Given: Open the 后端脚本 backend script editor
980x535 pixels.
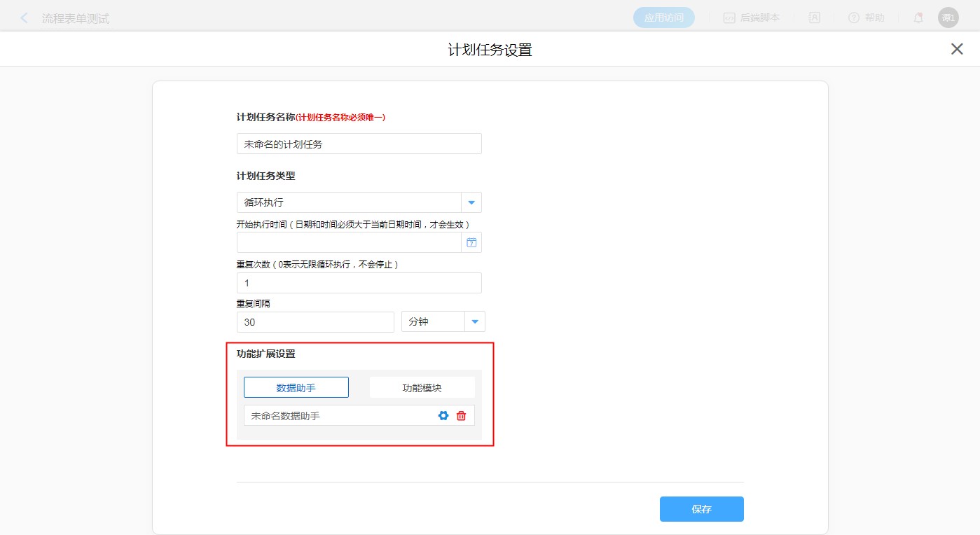Looking at the screenshot, I should pos(752,18).
